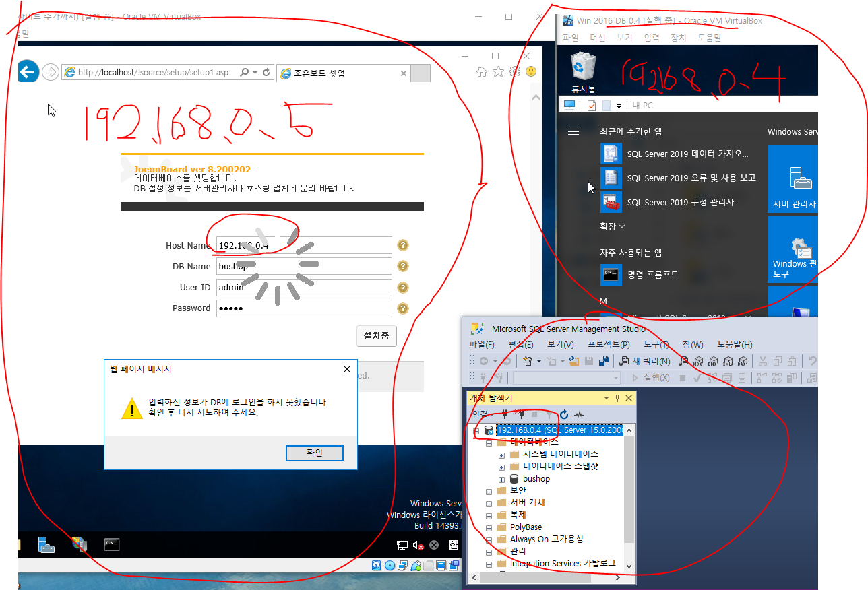The image size is (868, 590).
Task: Click the XMLA query icon in SSMS
Action: [728, 361]
